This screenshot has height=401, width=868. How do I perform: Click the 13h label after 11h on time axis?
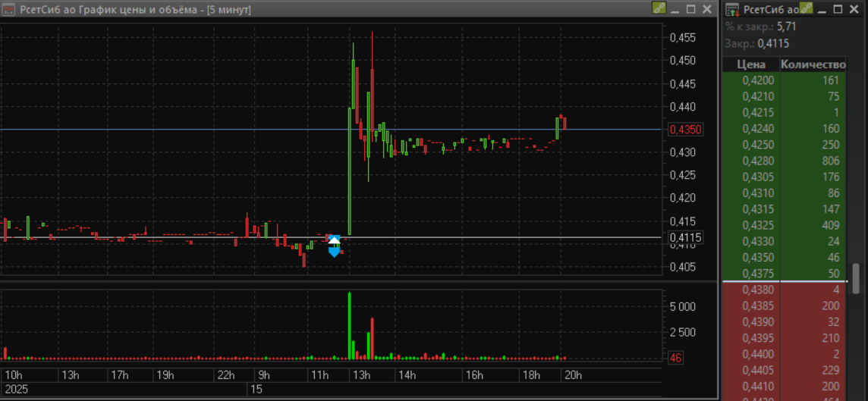click(361, 375)
